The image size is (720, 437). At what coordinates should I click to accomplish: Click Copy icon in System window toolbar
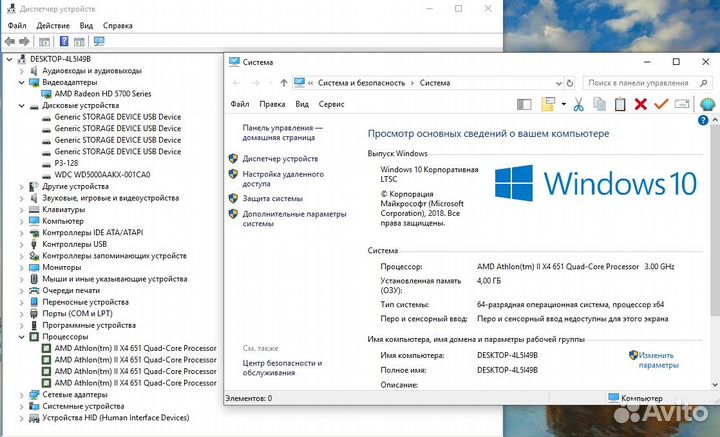599,104
